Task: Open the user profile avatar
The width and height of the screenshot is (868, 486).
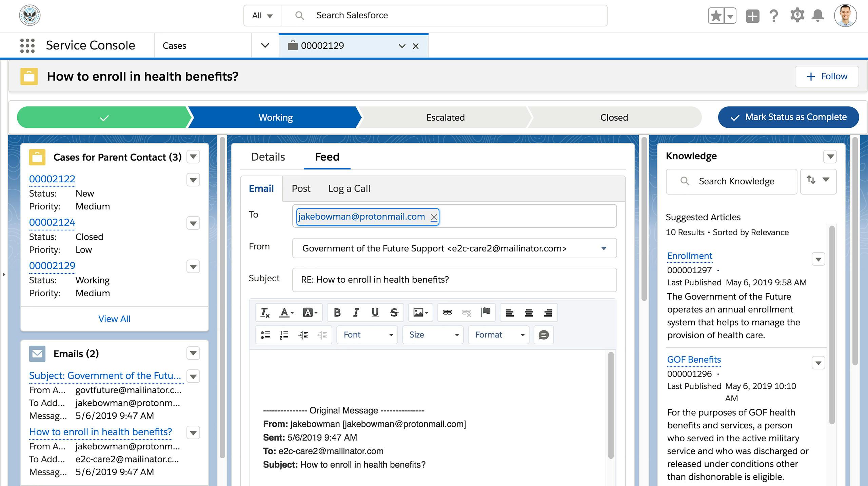Action: point(845,16)
